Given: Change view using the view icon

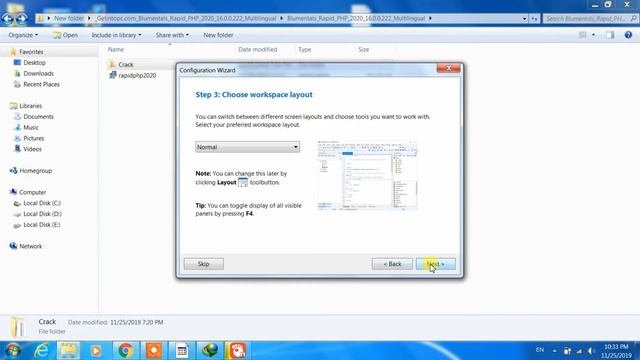Looking at the screenshot, I should click(583, 35).
